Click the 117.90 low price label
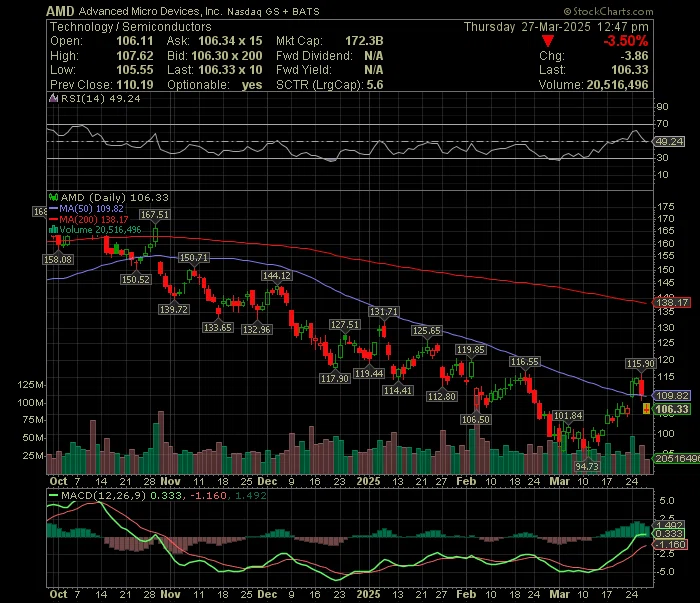 [x=335, y=378]
